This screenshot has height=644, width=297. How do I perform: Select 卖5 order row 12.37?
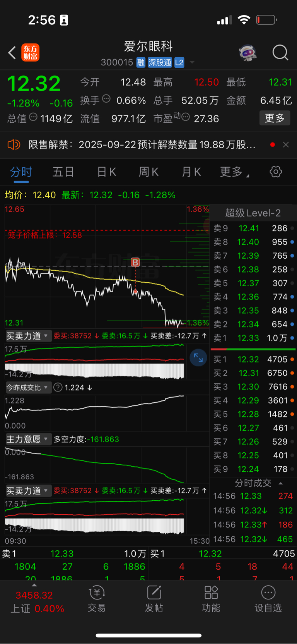(254, 283)
